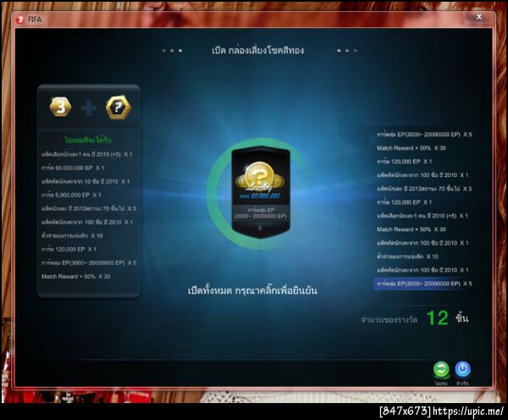508x420 pixels.
Task: Click the FIFA logo in title bar
Action: [x=20, y=19]
